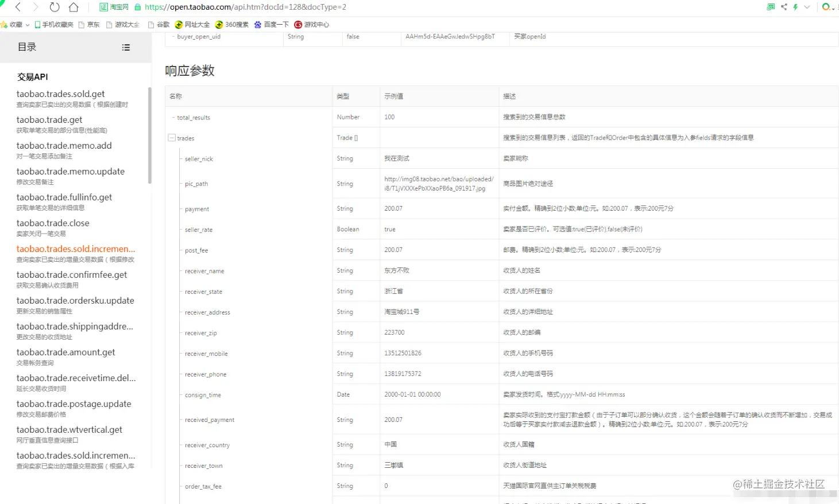Viewport: 839px width, 504px height.
Task: Click the seller_nick parameter name
Action: click(199, 158)
